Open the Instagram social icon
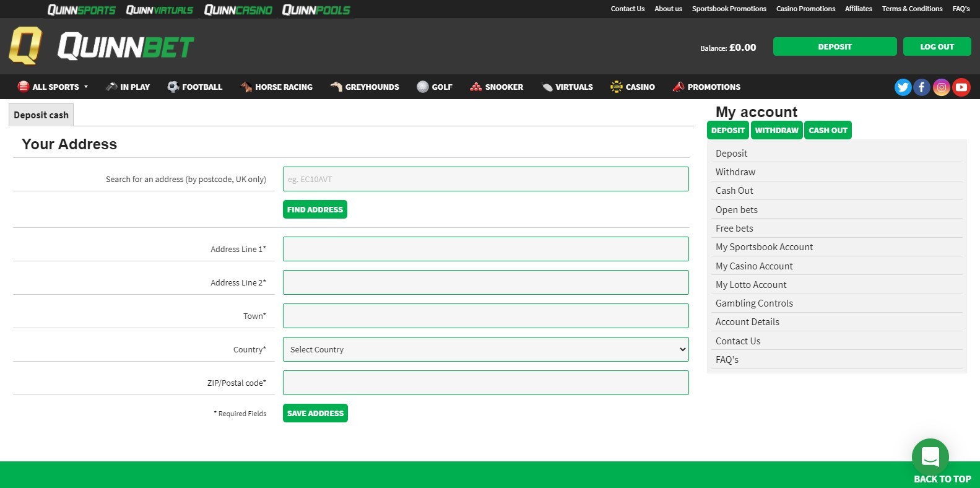 point(941,87)
